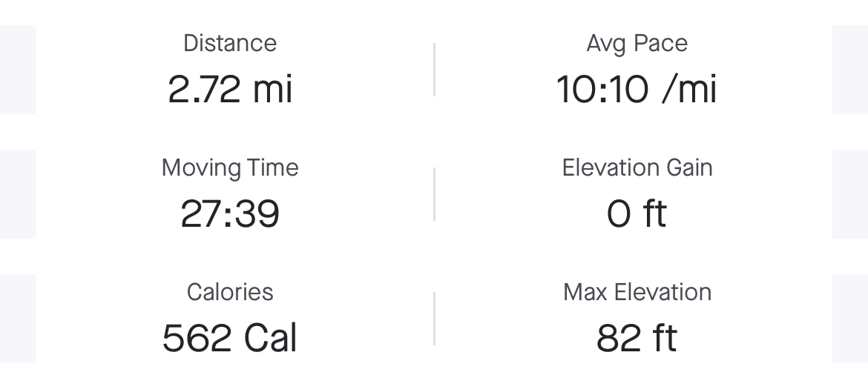Select the 562 Cal value
This screenshot has width=868, height=378.
230,338
